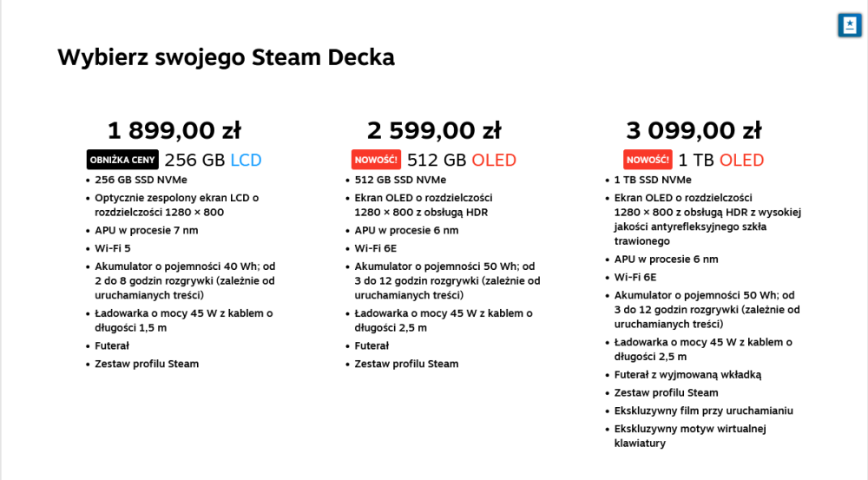This screenshot has width=868, height=480.
Task: Click the Wybierz swojego Steam Decka heading
Action: (x=226, y=57)
